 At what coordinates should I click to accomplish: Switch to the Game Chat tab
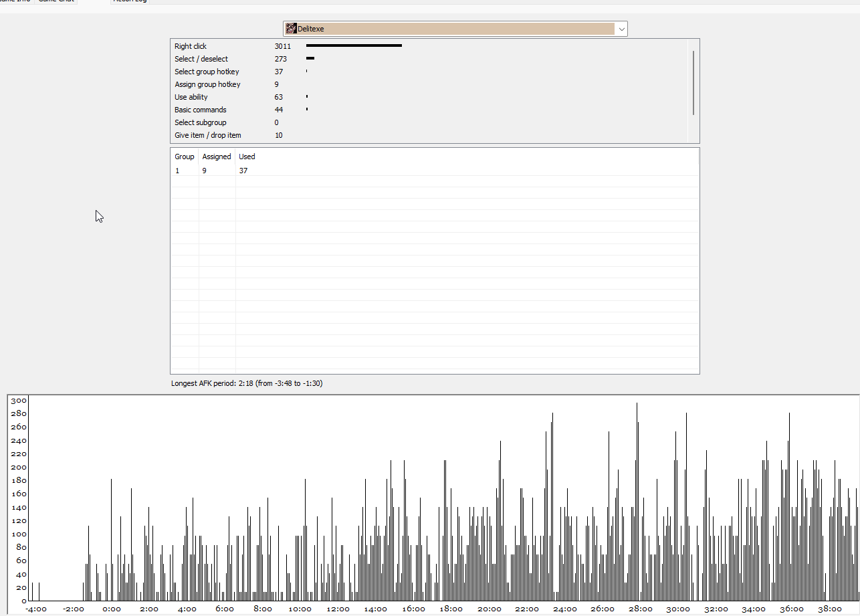(x=56, y=1)
